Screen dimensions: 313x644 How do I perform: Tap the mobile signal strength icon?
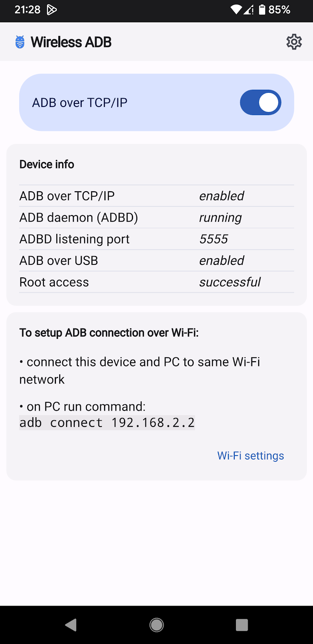[248, 10]
